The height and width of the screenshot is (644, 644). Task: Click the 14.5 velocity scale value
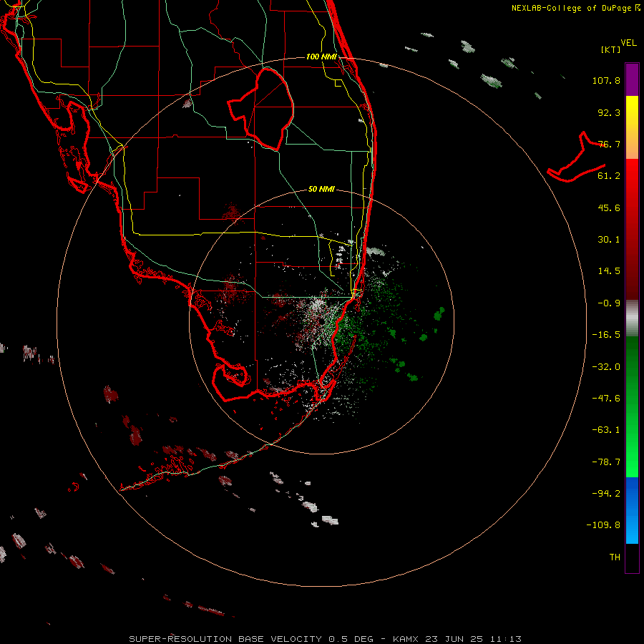[609, 271]
